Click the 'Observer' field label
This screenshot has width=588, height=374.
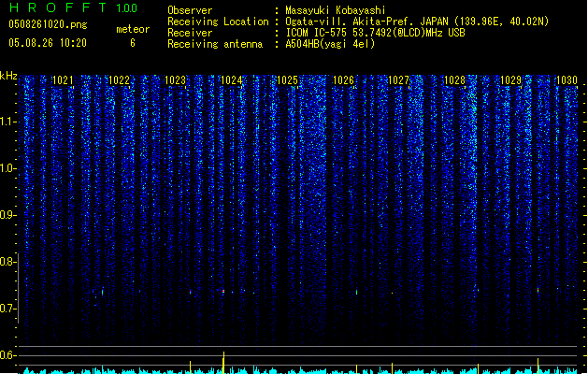coord(190,10)
